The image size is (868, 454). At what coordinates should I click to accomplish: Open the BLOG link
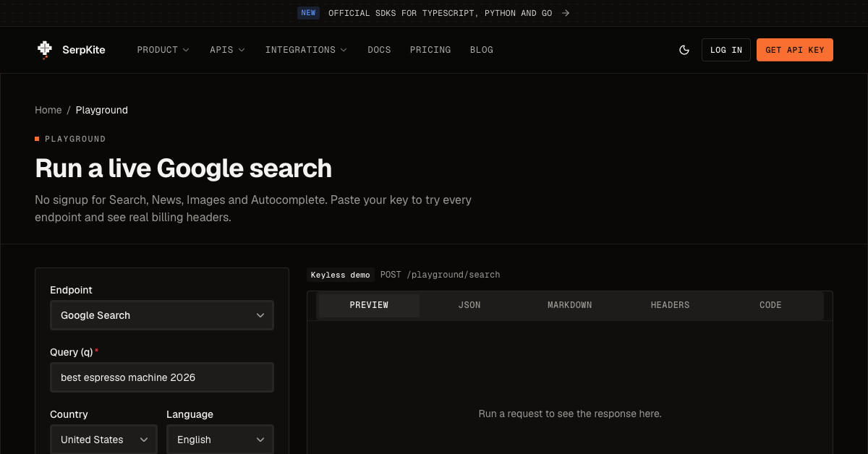coord(482,50)
